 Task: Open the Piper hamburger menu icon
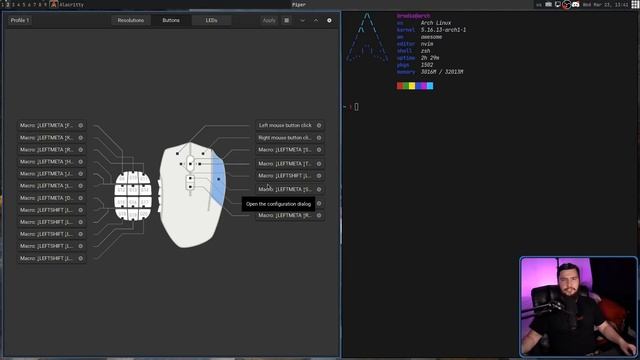tap(287, 20)
